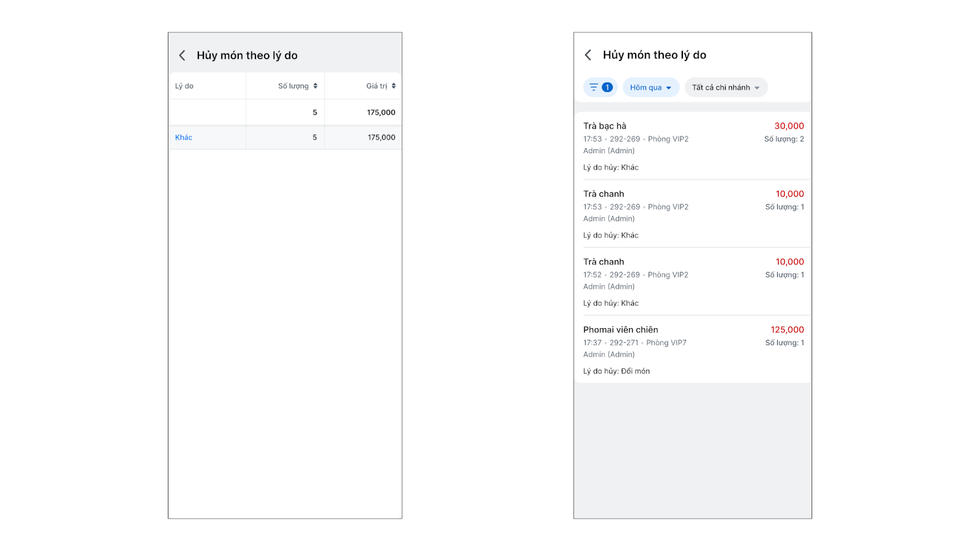
Task: Open the Khác reason link
Action: [x=184, y=138]
